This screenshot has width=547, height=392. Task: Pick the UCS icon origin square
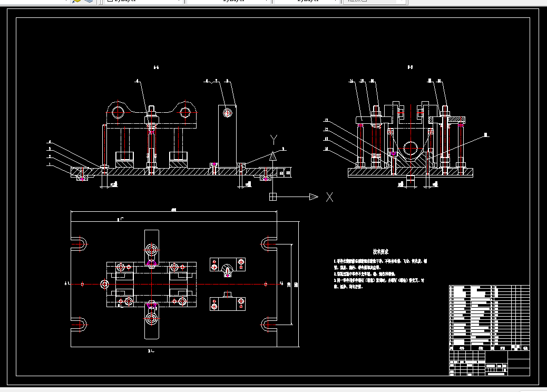pos(273,197)
